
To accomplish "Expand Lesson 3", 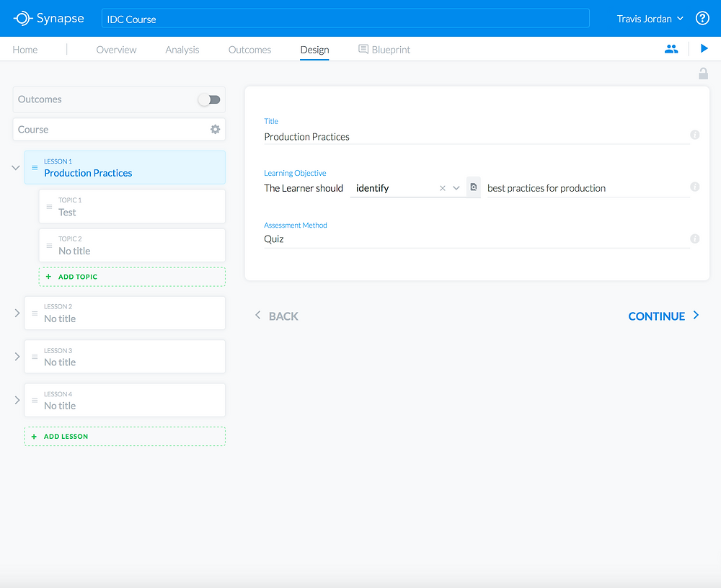I will pos(17,357).
